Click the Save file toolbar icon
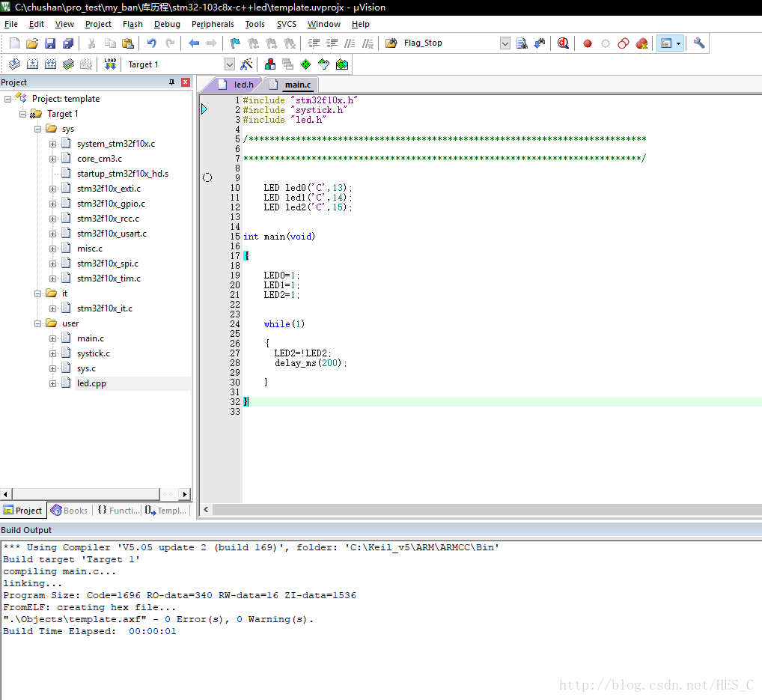The image size is (762, 700). pyautogui.click(x=50, y=43)
